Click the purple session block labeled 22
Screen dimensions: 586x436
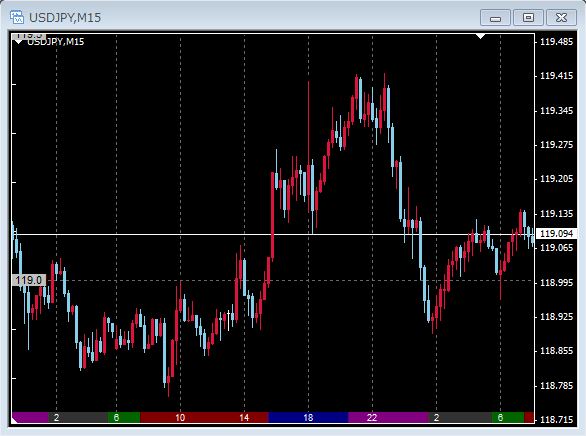[x=388, y=417]
